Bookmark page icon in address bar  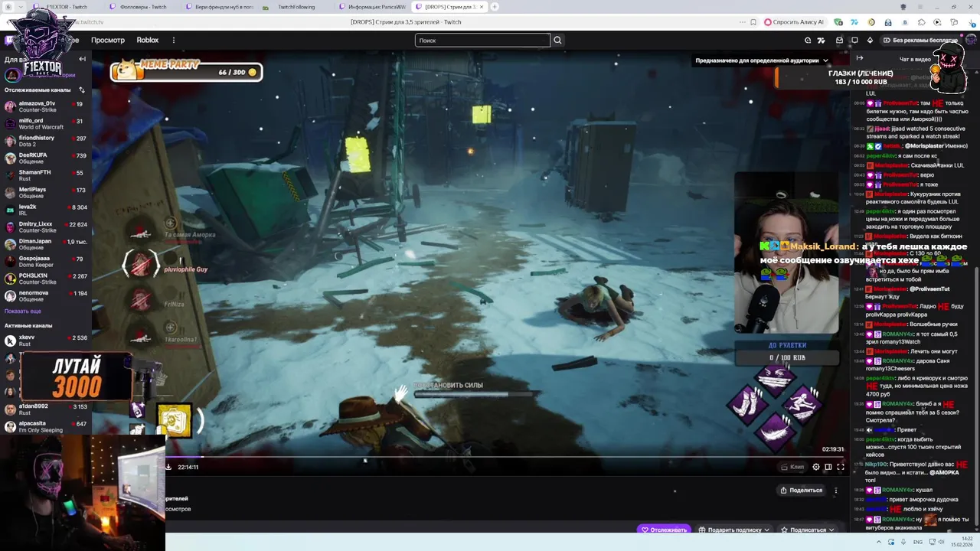click(x=753, y=22)
